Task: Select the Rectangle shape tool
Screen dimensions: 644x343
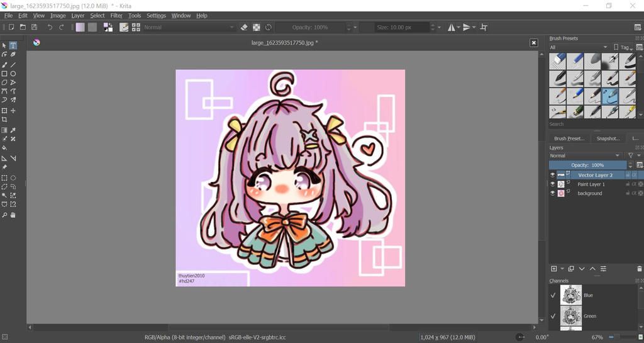Action: click(x=4, y=74)
